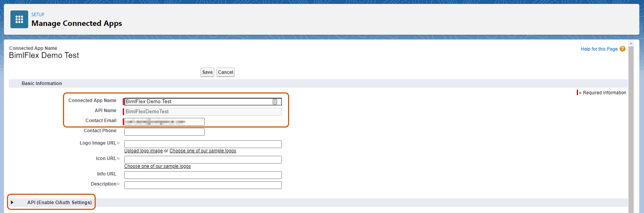Click the page scrollbar up arrow

click(631, 43)
